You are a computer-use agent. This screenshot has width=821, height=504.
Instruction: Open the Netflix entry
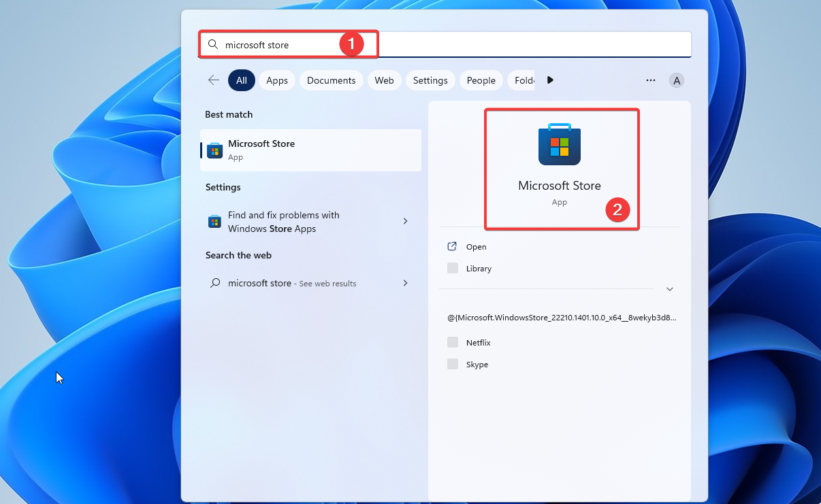(560, 343)
